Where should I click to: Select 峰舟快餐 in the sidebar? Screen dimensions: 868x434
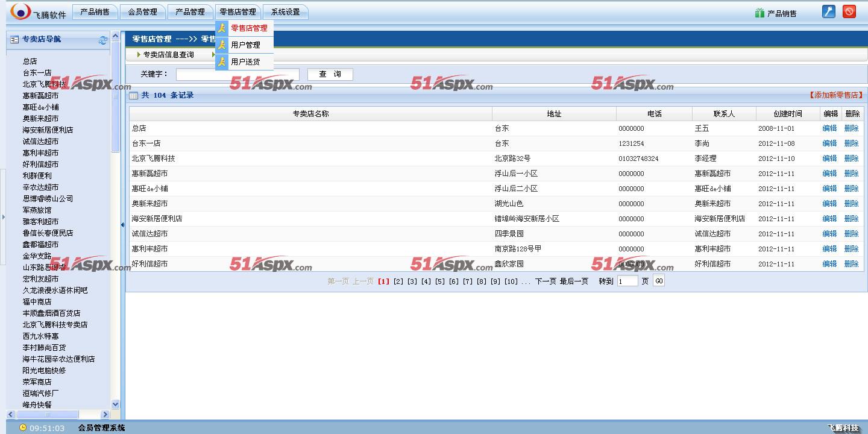(37, 405)
